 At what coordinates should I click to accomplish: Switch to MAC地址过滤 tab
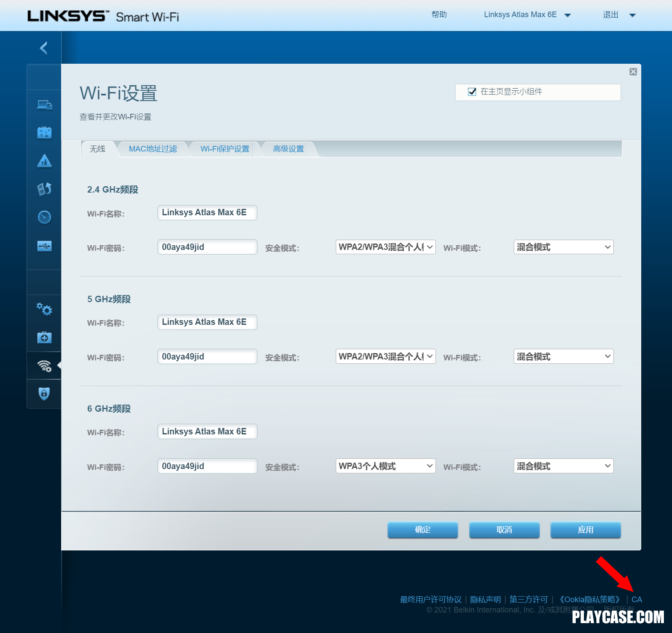pos(153,149)
